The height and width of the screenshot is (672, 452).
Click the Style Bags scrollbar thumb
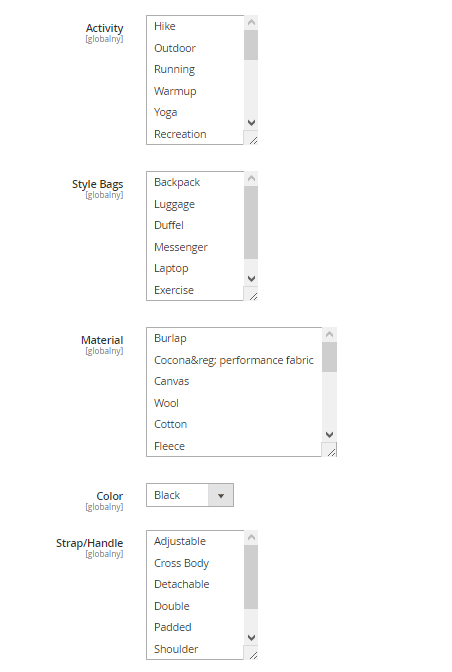251,222
